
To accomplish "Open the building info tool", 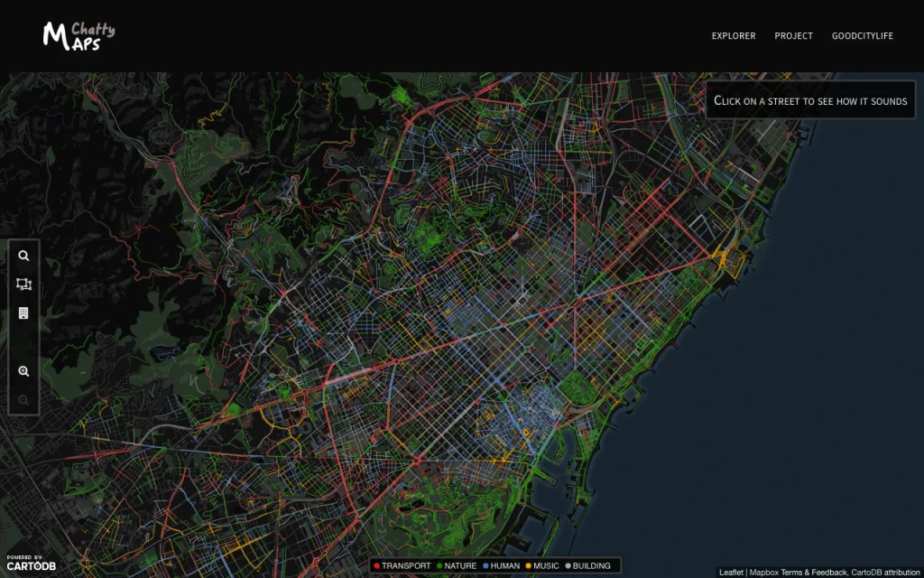I will pos(23,313).
